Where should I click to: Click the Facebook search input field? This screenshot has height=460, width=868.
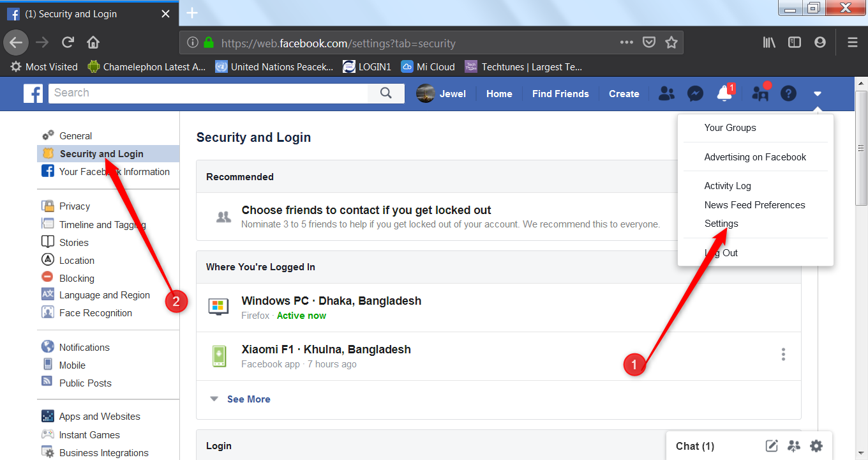tap(208, 93)
